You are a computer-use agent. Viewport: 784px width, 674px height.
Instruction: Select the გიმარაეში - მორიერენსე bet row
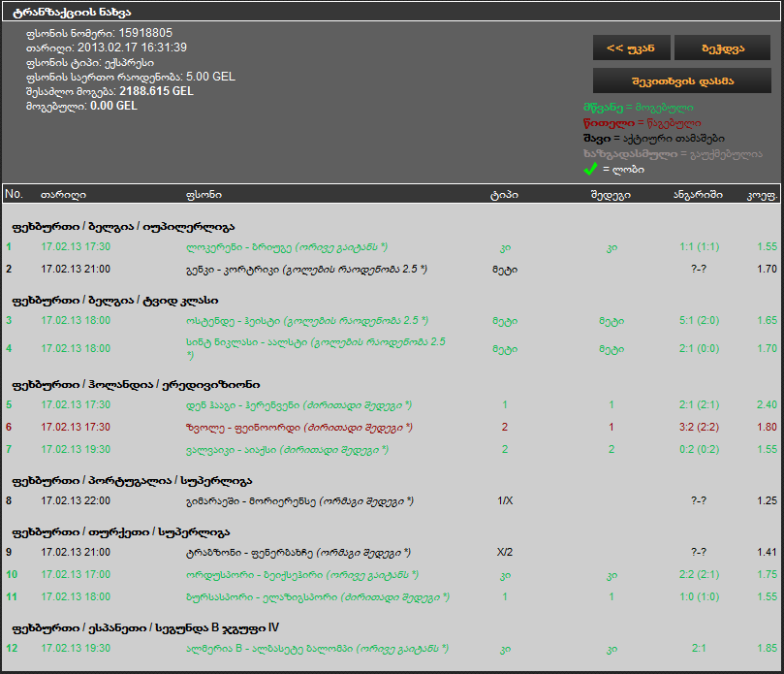[x=392, y=500]
